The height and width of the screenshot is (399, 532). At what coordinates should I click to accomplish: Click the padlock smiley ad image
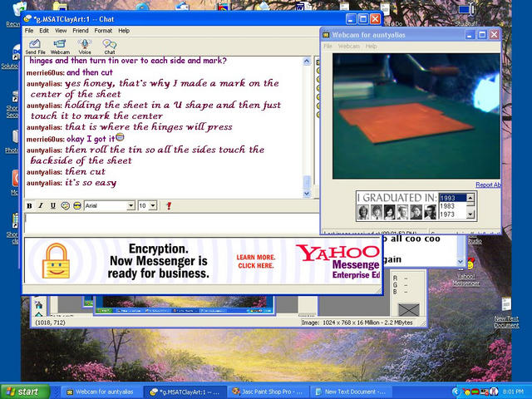pos(56,261)
